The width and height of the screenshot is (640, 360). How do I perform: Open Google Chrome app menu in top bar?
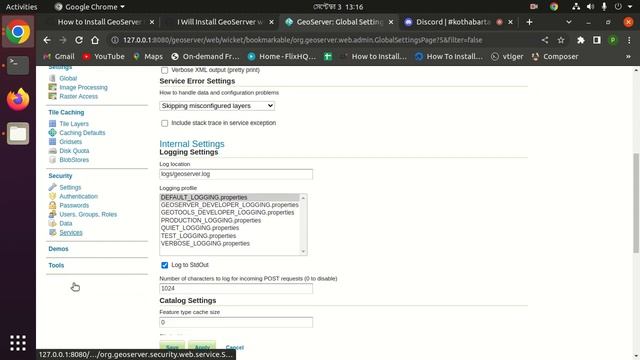coord(90,7)
